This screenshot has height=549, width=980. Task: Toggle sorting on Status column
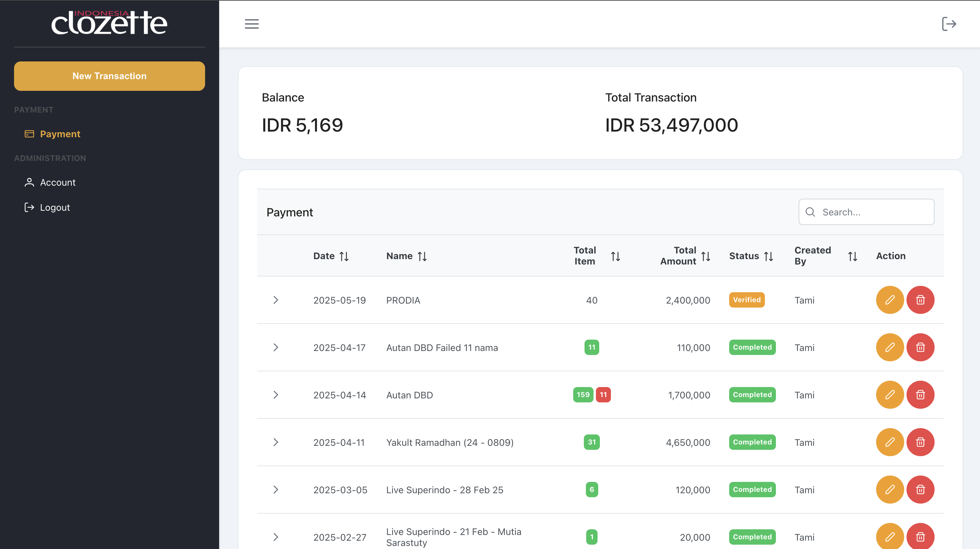pyautogui.click(x=769, y=256)
